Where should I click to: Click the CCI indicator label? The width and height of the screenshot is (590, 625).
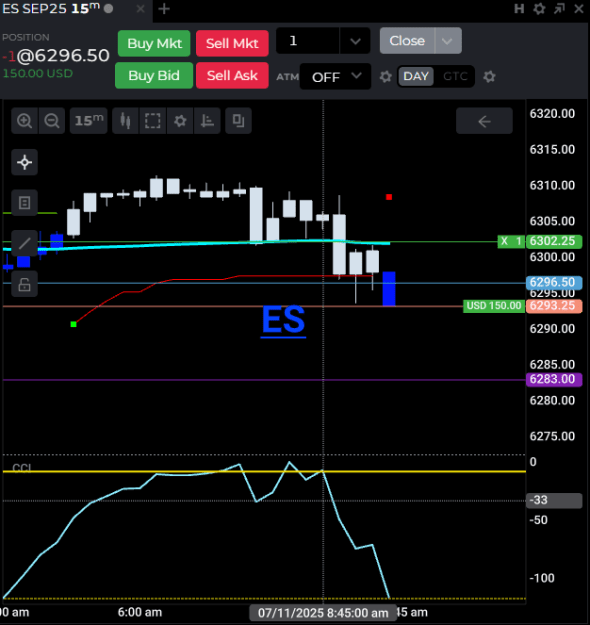click(22, 467)
